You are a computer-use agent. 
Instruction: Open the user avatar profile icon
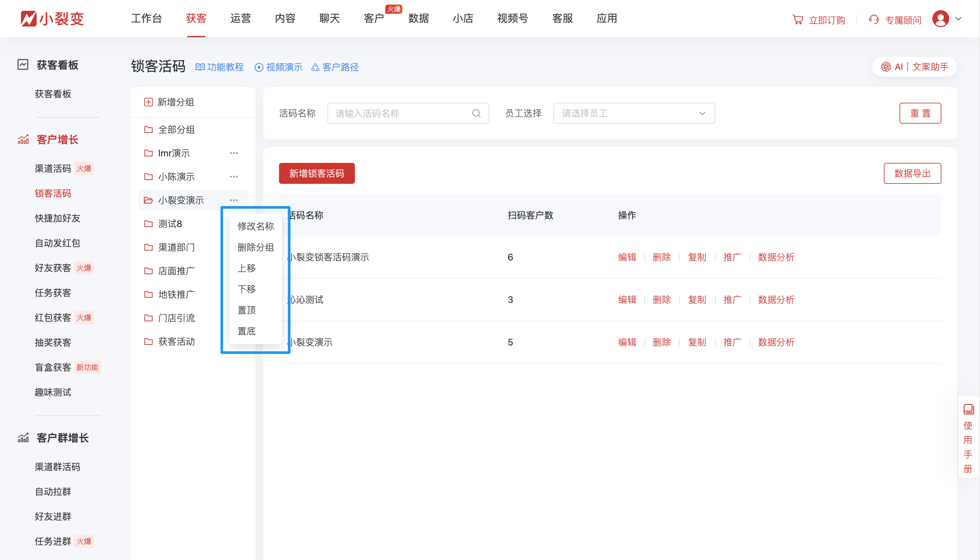coord(940,19)
